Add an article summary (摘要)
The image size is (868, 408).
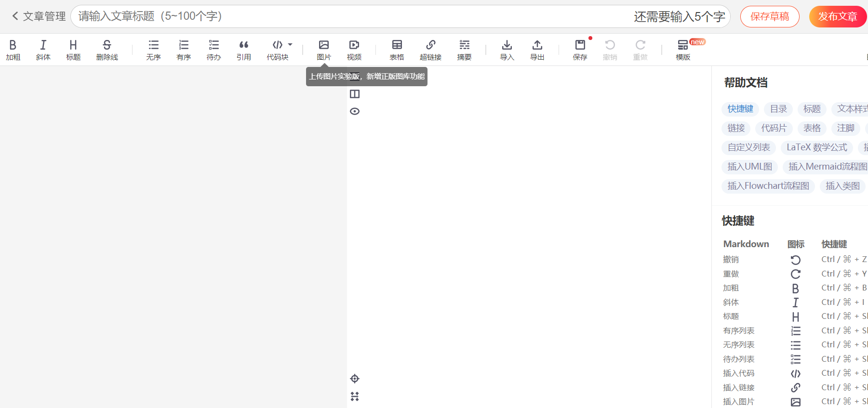coord(465,50)
